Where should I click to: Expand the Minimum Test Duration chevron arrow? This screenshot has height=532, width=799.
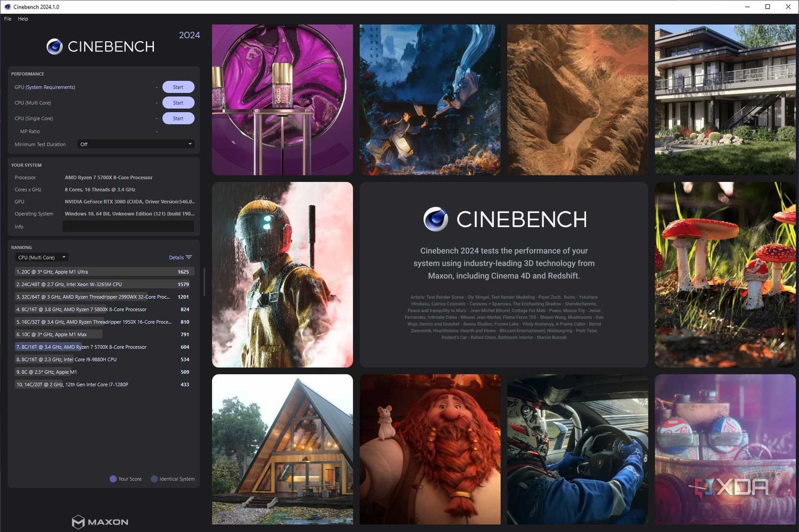(x=190, y=144)
